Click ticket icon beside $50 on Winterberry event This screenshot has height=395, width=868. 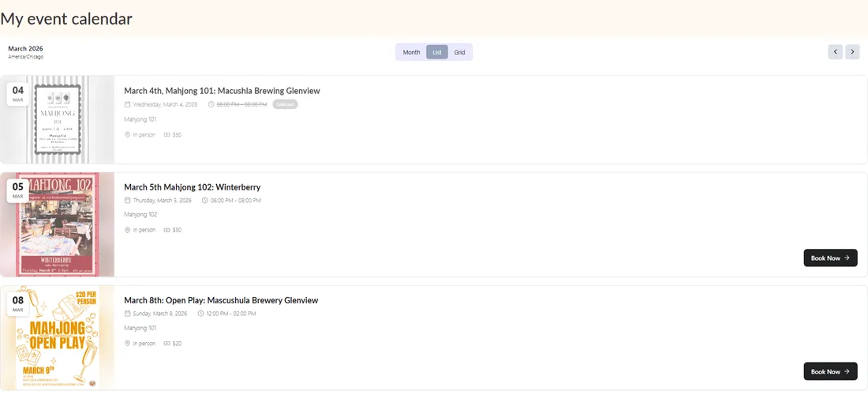pyautogui.click(x=167, y=230)
